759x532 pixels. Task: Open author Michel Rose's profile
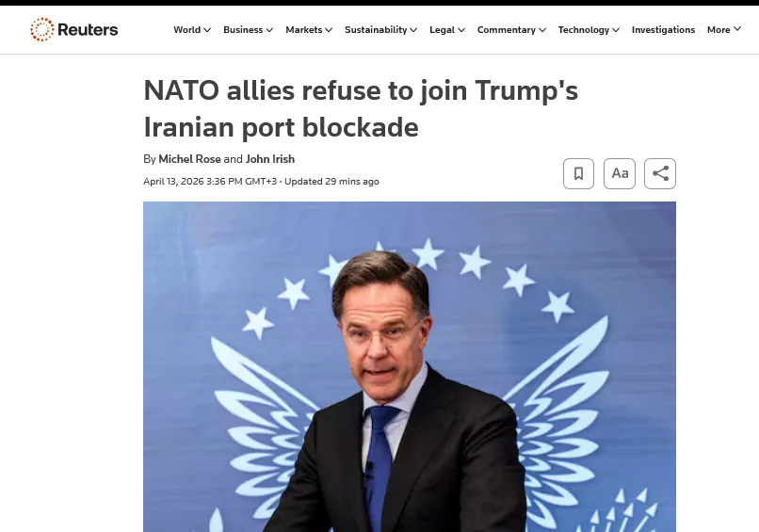(190, 159)
